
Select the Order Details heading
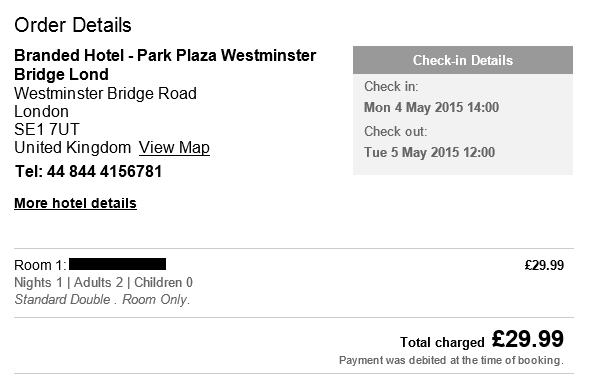coord(73,25)
